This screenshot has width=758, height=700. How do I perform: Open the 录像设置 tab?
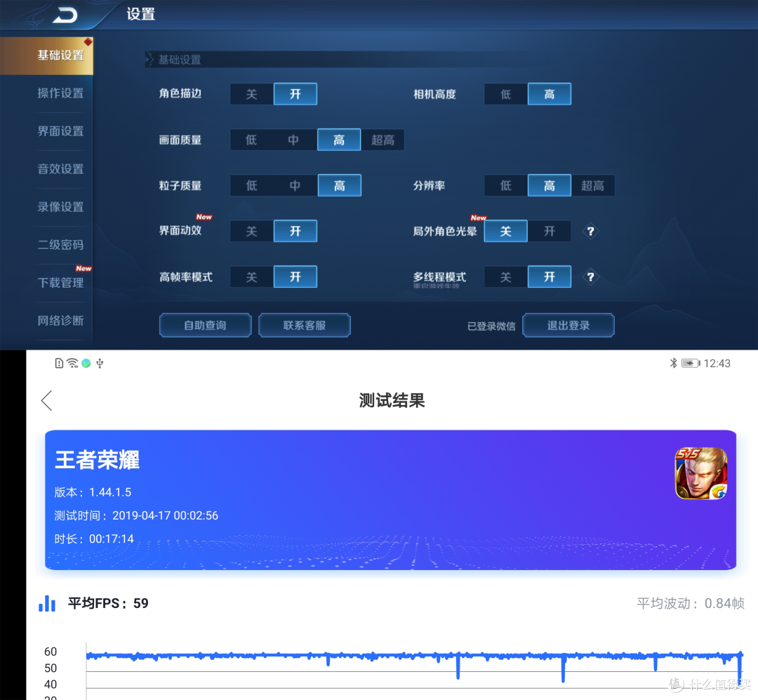(61, 207)
